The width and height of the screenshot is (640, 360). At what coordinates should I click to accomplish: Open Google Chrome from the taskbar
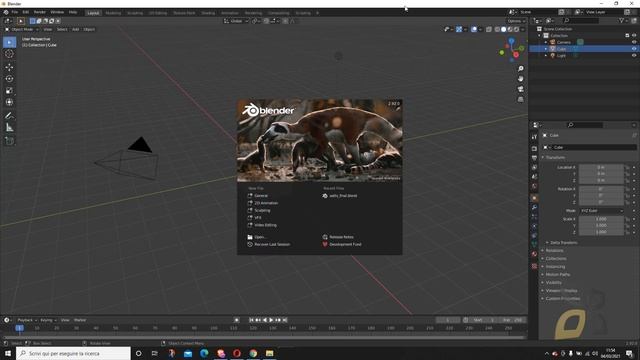point(253,353)
